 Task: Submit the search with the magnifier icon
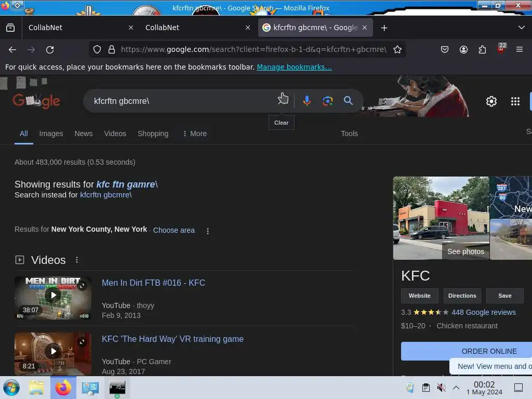coord(348,100)
